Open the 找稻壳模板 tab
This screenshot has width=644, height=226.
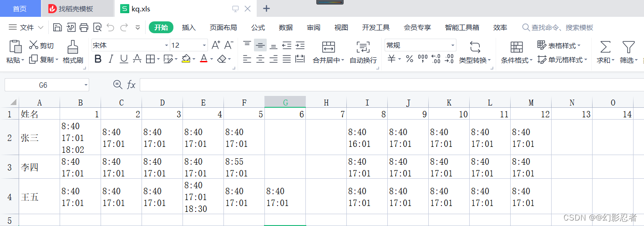click(x=77, y=9)
